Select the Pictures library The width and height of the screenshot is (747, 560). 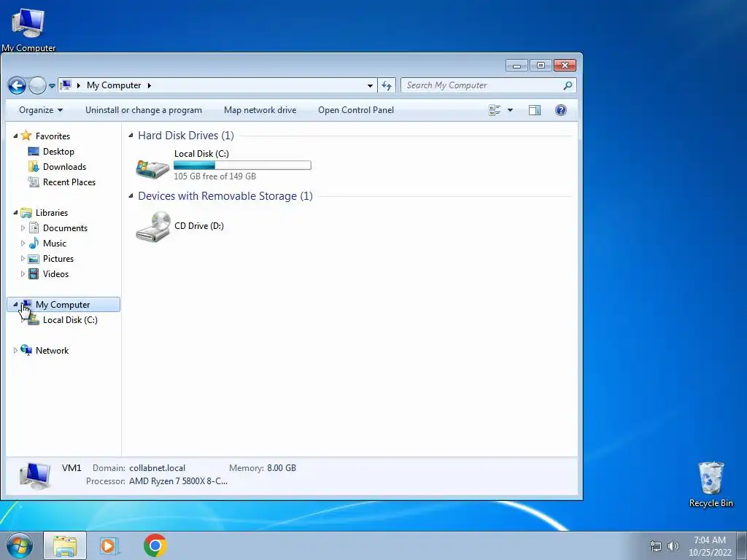coord(58,259)
